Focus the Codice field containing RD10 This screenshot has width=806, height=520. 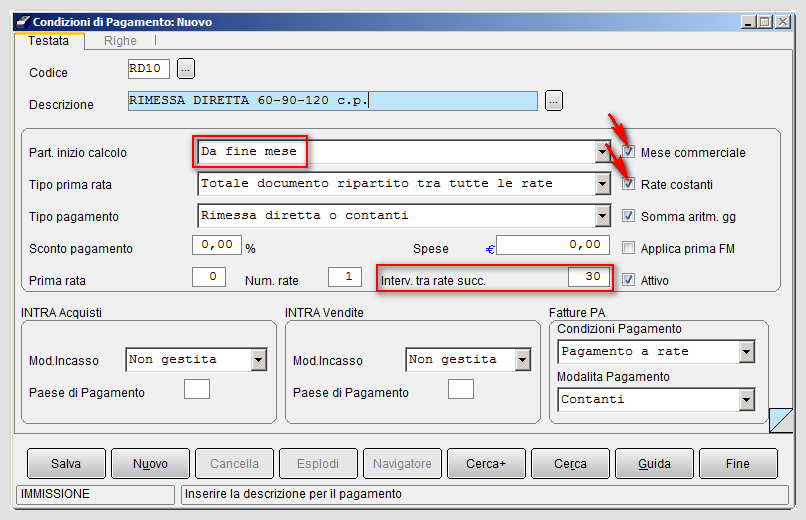[x=149, y=69]
